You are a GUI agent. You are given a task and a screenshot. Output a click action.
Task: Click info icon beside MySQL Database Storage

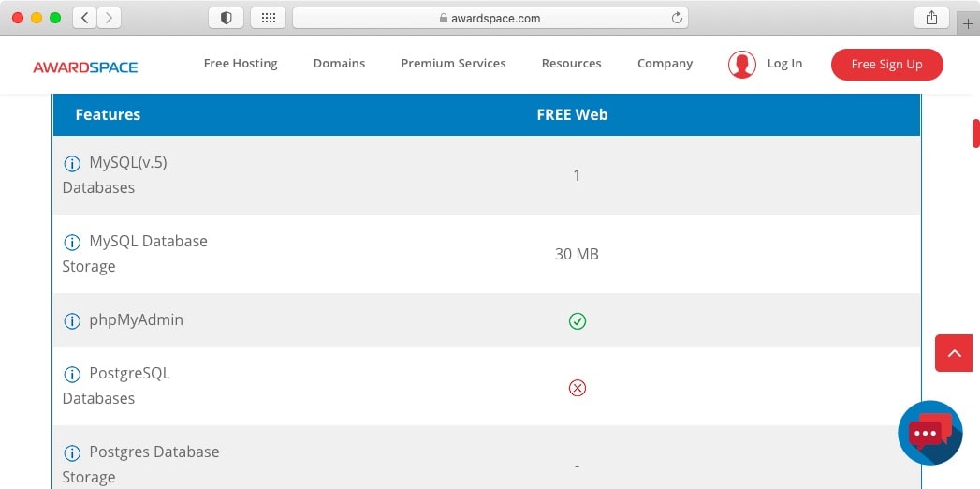[x=72, y=243]
